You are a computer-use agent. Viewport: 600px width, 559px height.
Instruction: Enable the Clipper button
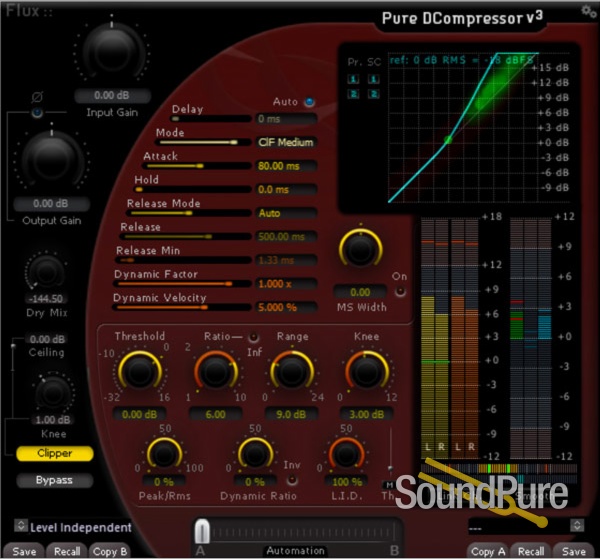(x=55, y=453)
